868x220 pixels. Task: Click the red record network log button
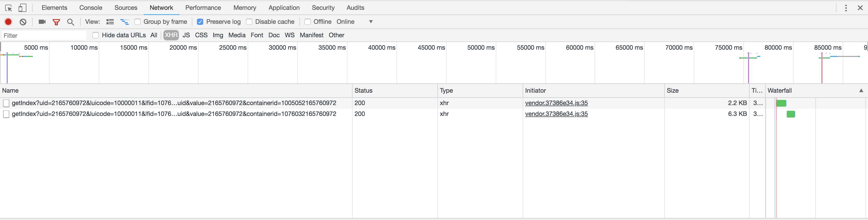point(9,22)
